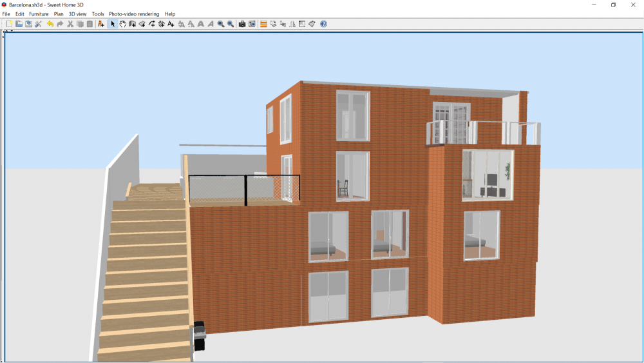Expand the Tools menu
The height and width of the screenshot is (363, 644).
[x=98, y=14]
